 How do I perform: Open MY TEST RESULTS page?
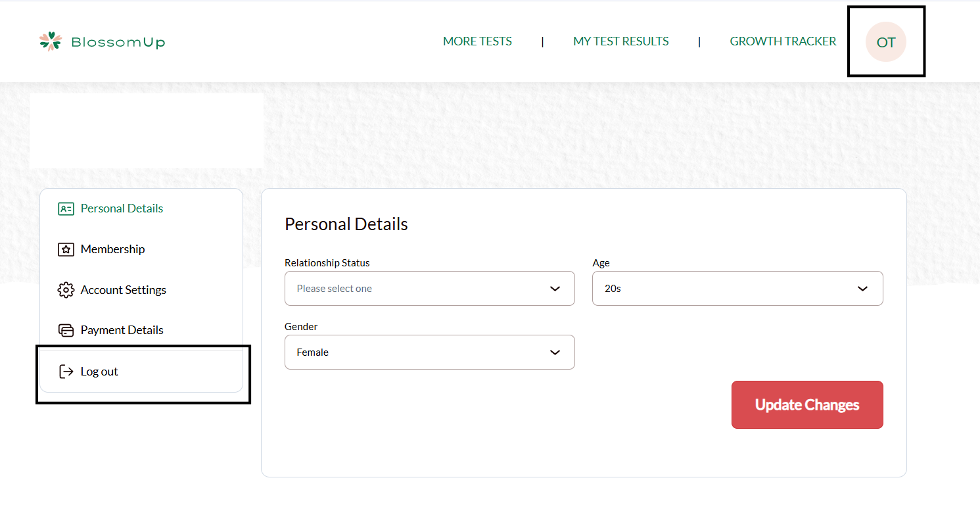tap(621, 41)
